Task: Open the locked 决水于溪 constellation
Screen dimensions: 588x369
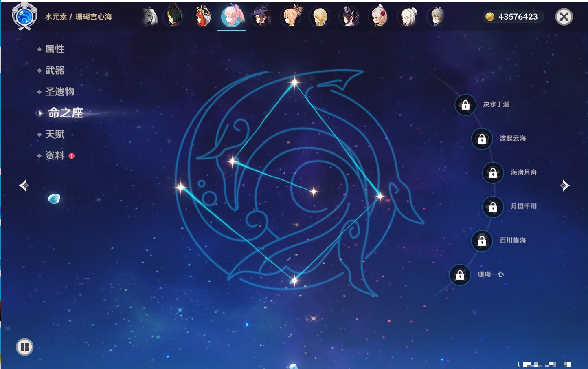Action: click(x=465, y=105)
